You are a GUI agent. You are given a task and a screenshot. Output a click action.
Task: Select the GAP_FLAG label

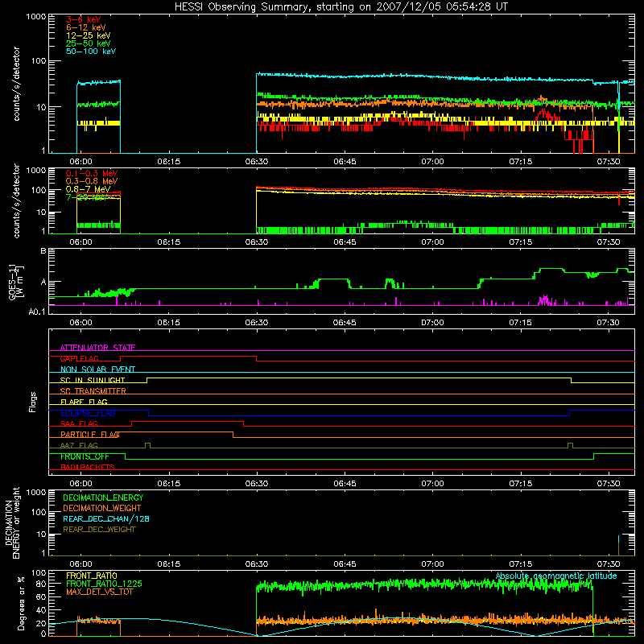[x=79, y=358]
